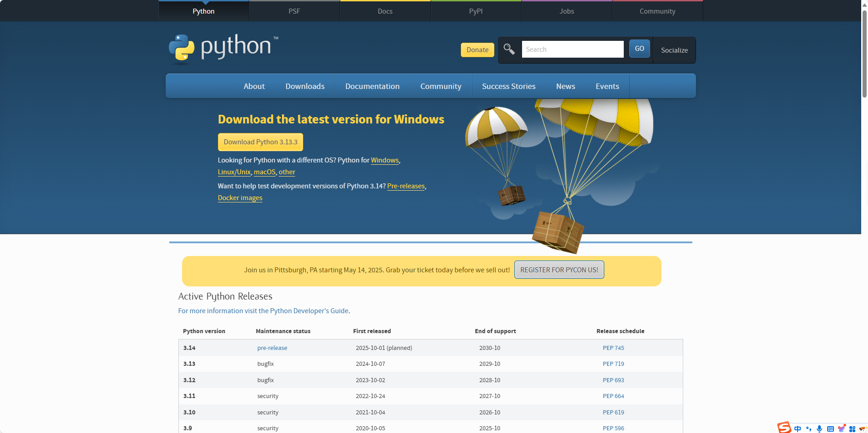Open the Downloads menu
Image resolution: width=868 pixels, height=433 pixels.
(x=305, y=86)
